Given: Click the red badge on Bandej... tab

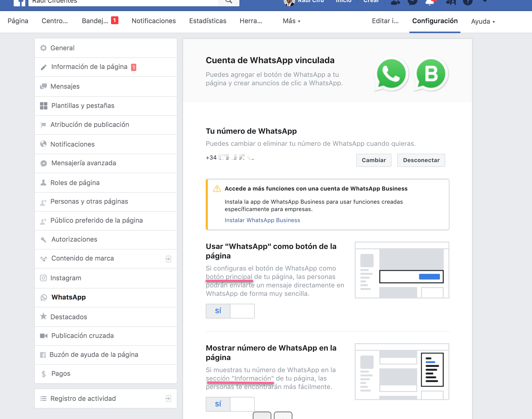Looking at the screenshot, I should point(114,20).
